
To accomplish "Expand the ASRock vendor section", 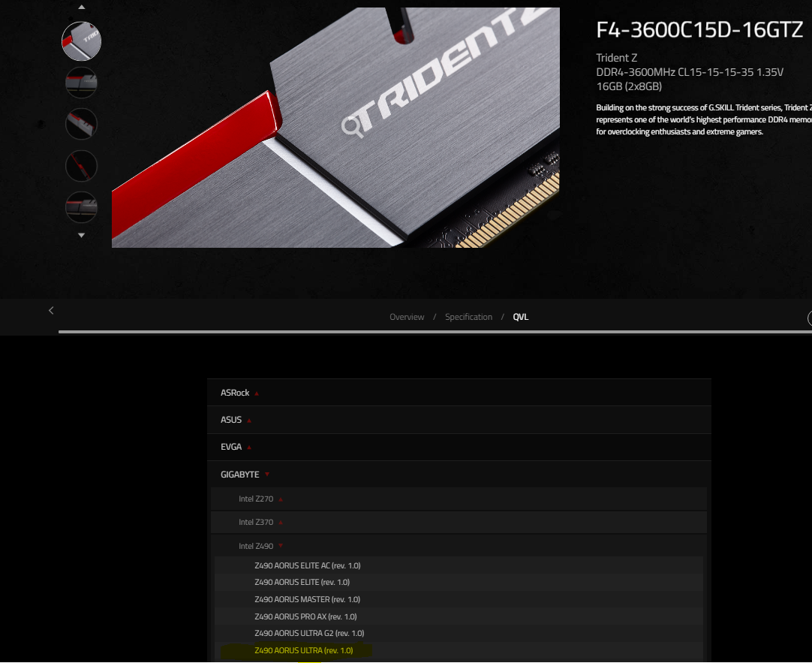I will 459,393.
